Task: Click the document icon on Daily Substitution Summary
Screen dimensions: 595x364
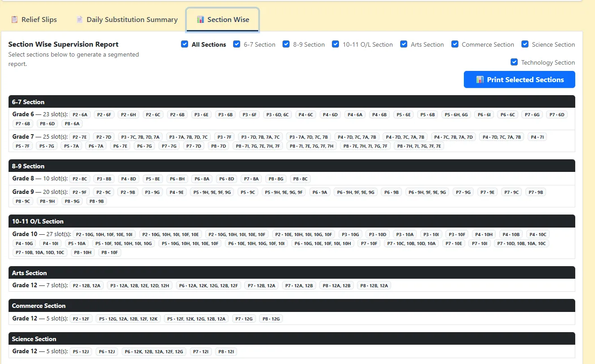Action: (x=79, y=20)
